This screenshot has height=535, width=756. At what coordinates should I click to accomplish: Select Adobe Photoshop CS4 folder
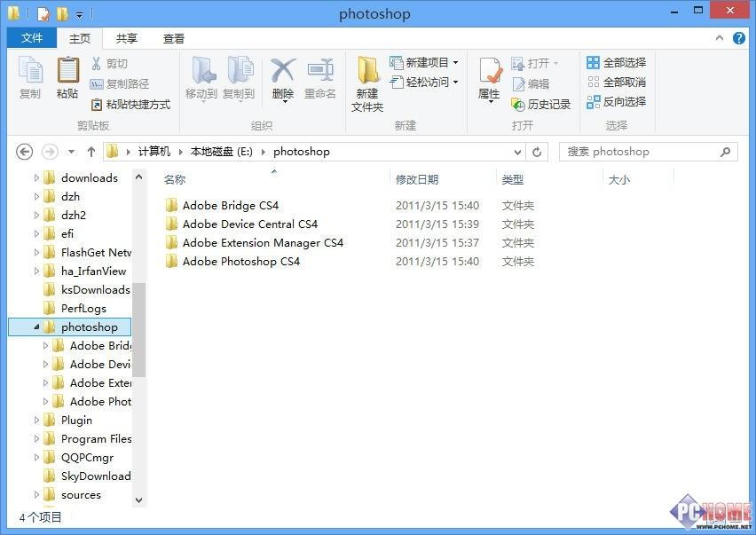pyautogui.click(x=232, y=261)
